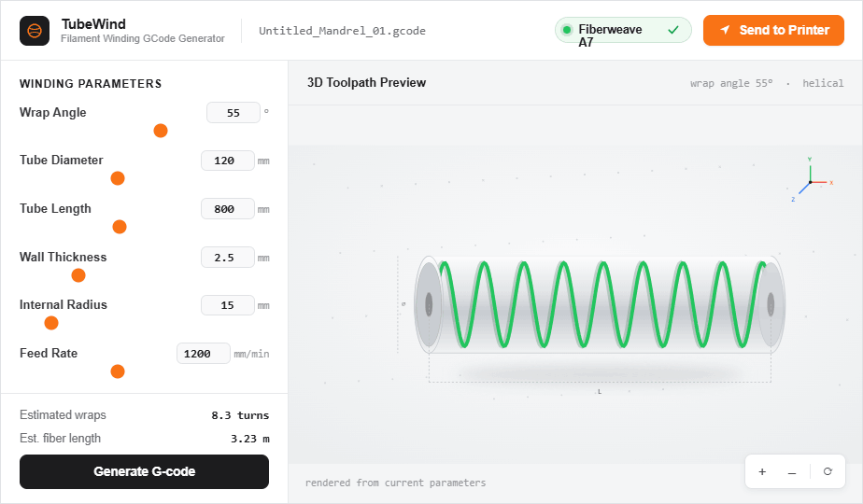The width and height of the screenshot is (863, 504).
Task: Click the 'helical' pattern label
Action: coord(823,83)
